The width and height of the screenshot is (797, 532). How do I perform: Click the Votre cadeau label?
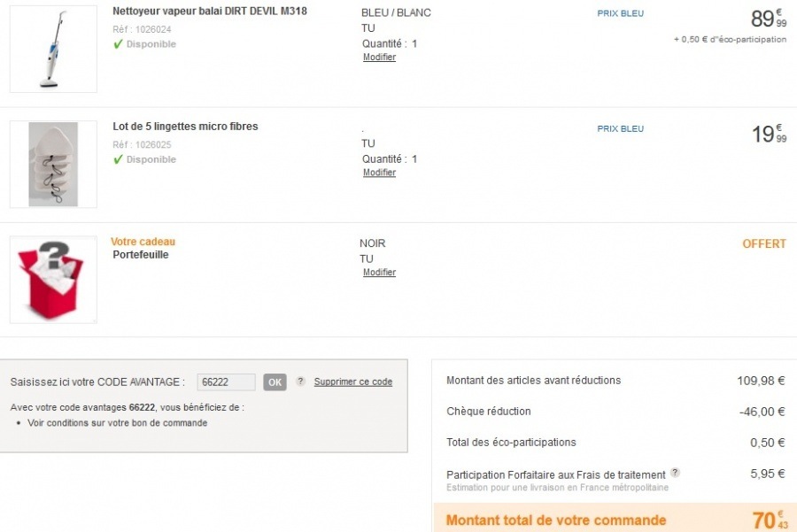pos(143,242)
